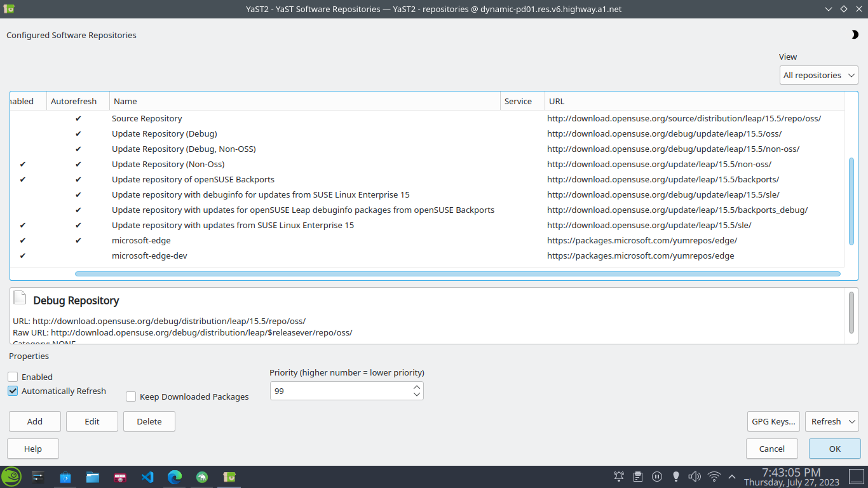The image size is (868, 488).
Task: Enable Keep Downloaded Packages
Action: [x=130, y=396]
